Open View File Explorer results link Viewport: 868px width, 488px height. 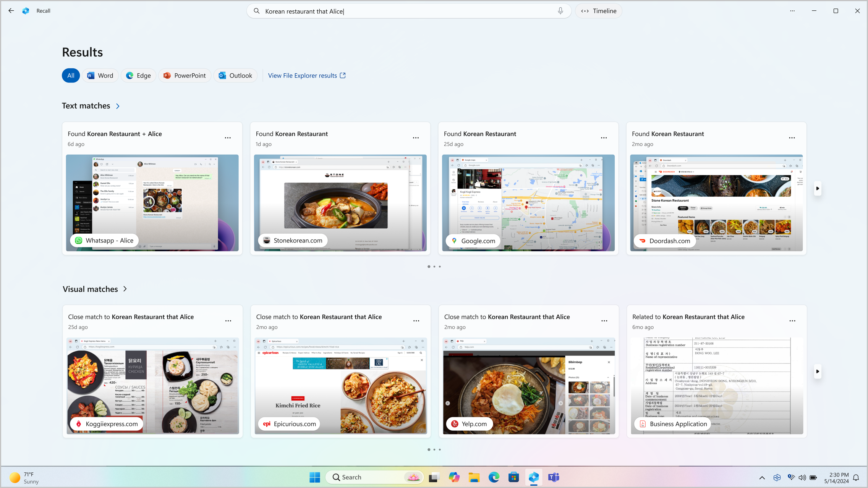pos(306,75)
